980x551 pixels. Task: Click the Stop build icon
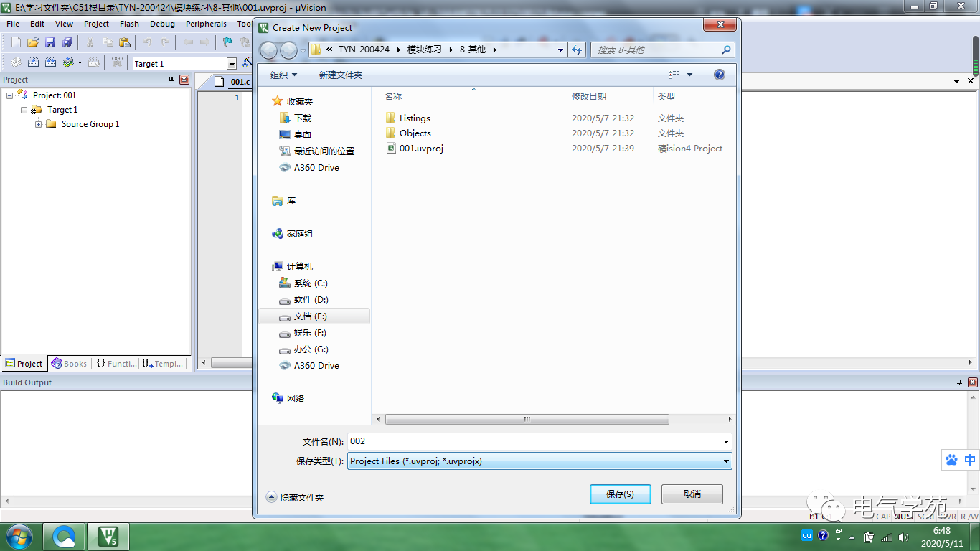[x=93, y=63]
